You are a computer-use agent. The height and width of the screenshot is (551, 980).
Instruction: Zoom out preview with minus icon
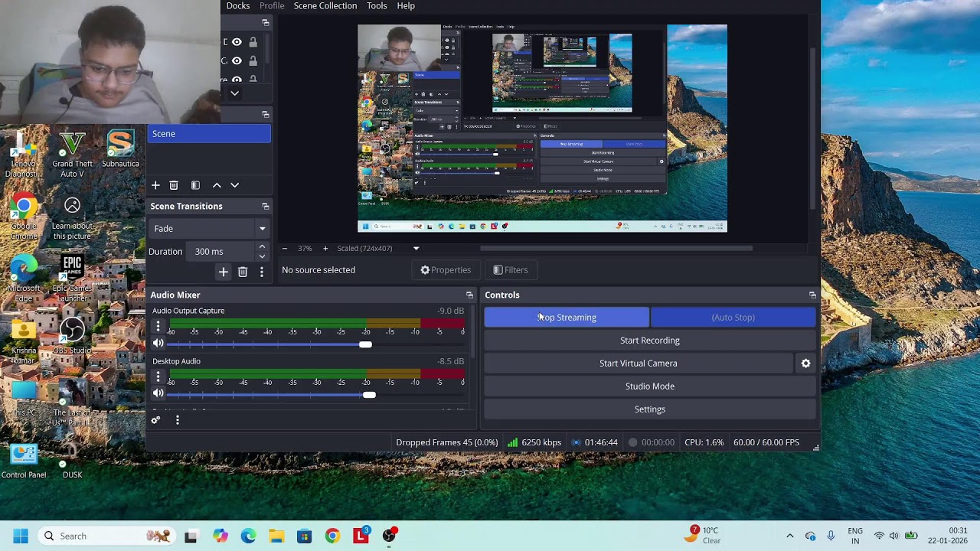pyautogui.click(x=285, y=249)
